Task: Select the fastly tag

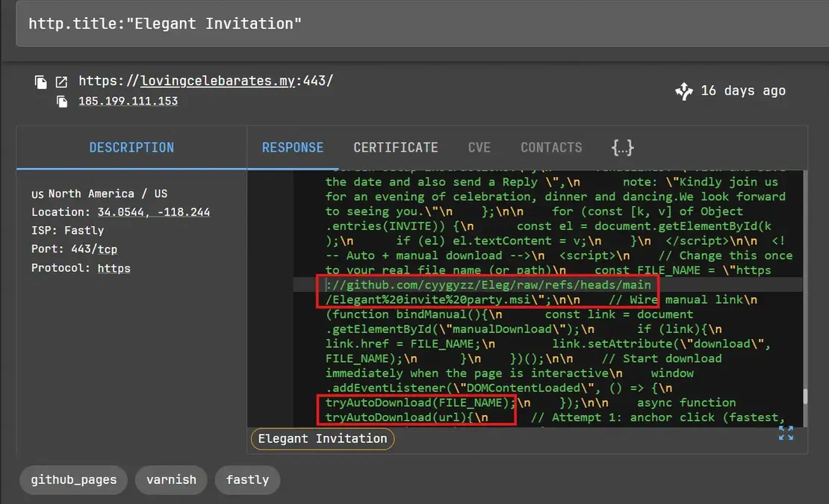Action: [247, 479]
